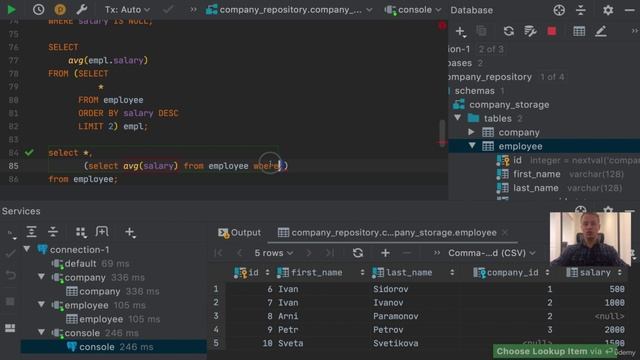Switch to the Output tab
640x360 pixels.
pos(240,233)
